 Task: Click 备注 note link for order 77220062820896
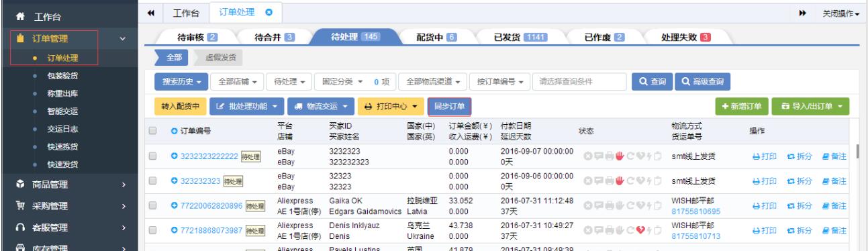click(834, 207)
